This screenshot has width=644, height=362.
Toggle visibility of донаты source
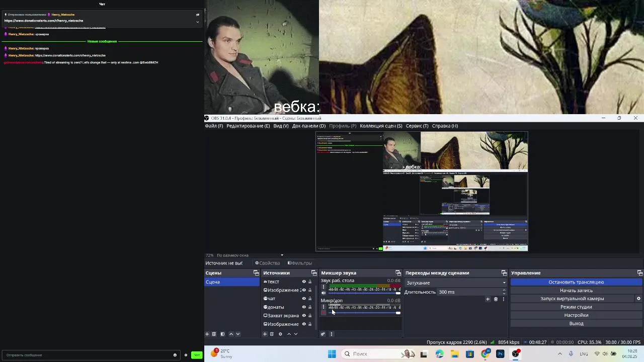(304, 307)
